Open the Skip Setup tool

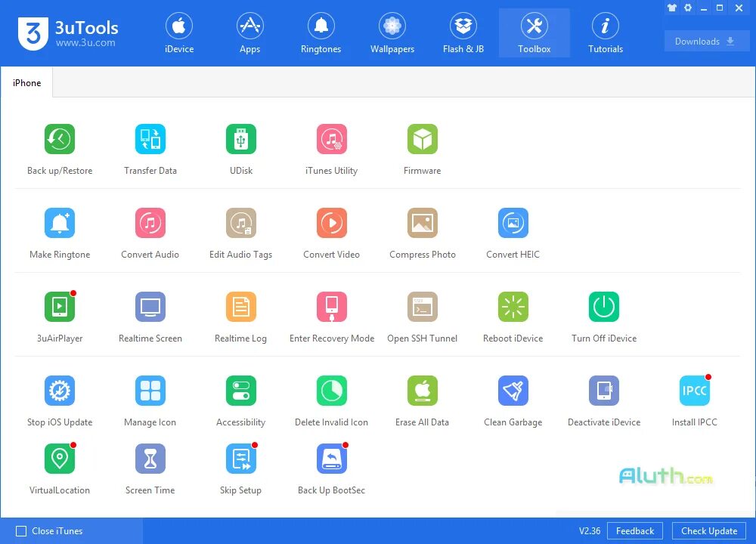coord(241,459)
